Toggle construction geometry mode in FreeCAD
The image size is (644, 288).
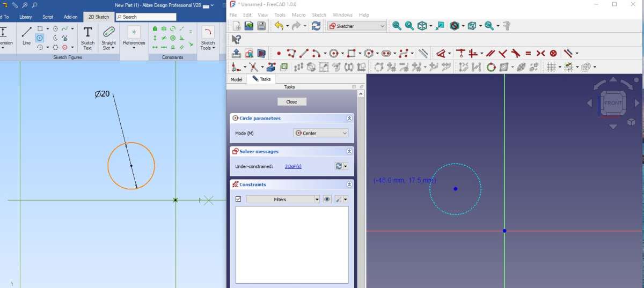tap(423, 53)
